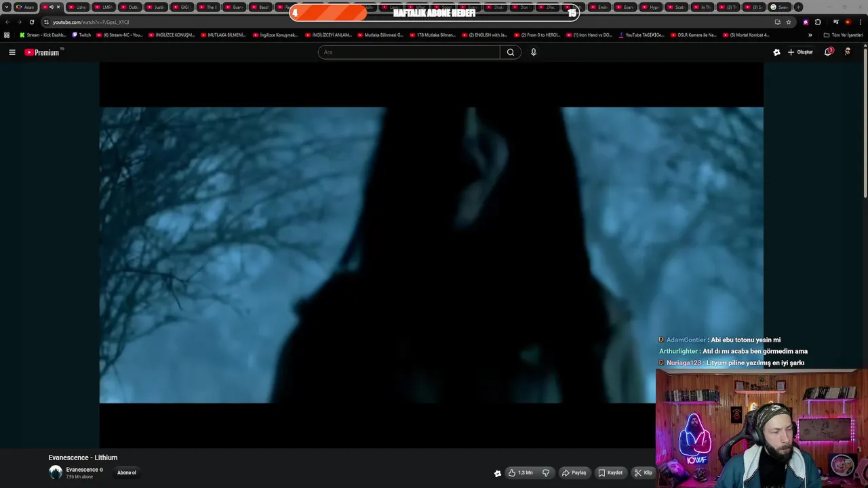The width and height of the screenshot is (868, 488).
Task: Open the Twitch bookmark
Action: [81, 35]
